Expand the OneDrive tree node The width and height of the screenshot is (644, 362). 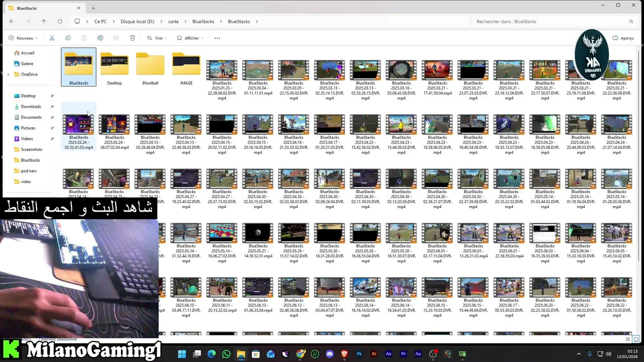coord(8,74)
